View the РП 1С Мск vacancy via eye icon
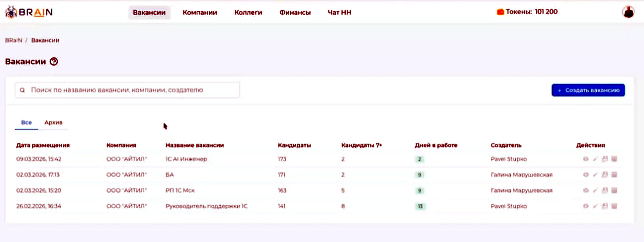This screenshot has width=644, height=242. pyautogui.click(x=585, y=190)
